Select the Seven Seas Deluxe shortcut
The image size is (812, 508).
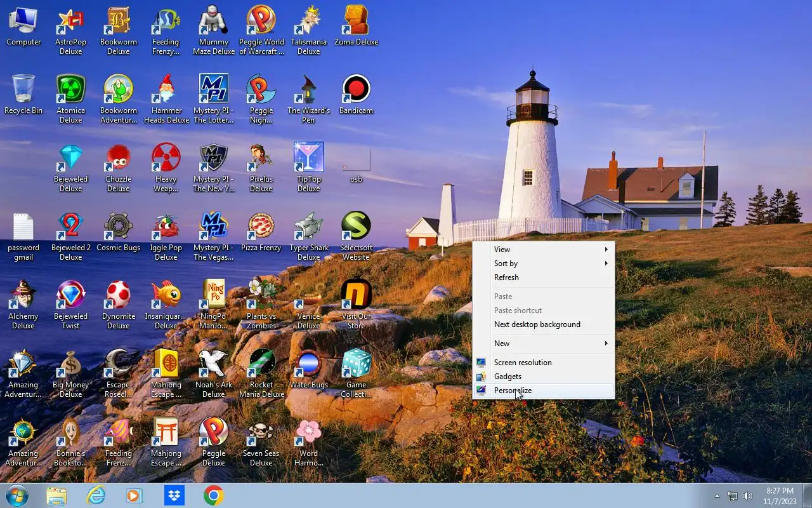coord(261,442)
